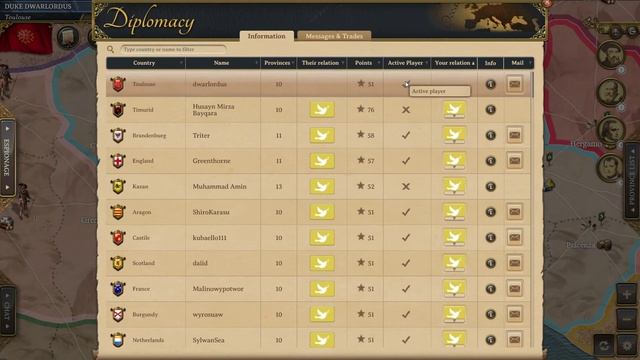Open info for Scotland row
This screenshot has height=360, width=640.
491,263
